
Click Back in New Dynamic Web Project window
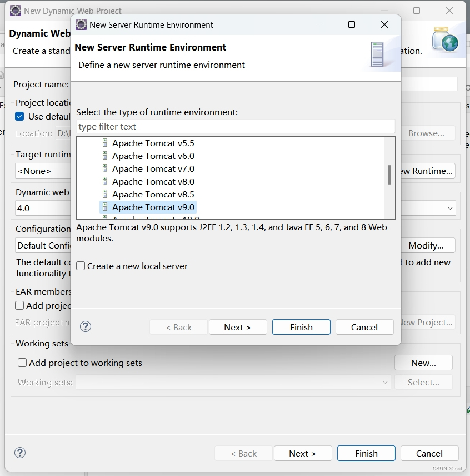pyautogui.click(x=243, y=453)
